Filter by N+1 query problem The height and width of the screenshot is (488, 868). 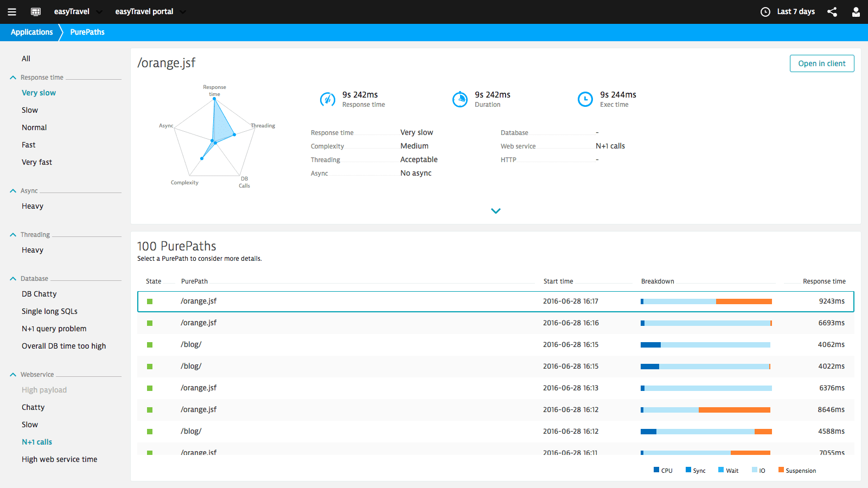(54, 329)
